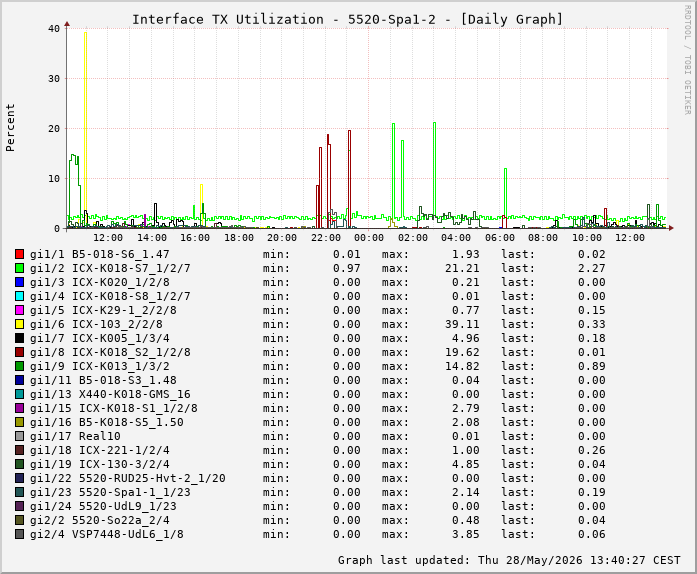This screenshot has height=574, width=697.
Task: Click legend text gi1/6 ICX-103_2/2/8
Action: (96, 324)
